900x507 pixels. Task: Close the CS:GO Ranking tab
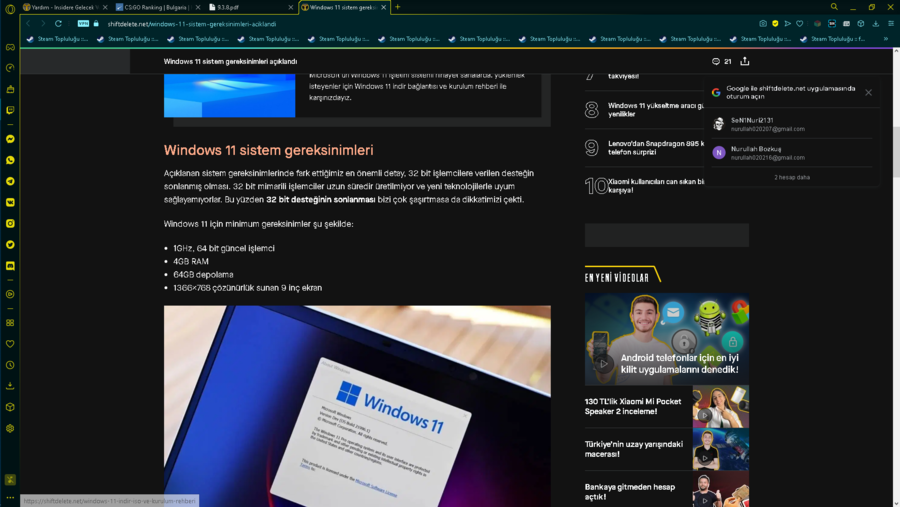[197, 7]
